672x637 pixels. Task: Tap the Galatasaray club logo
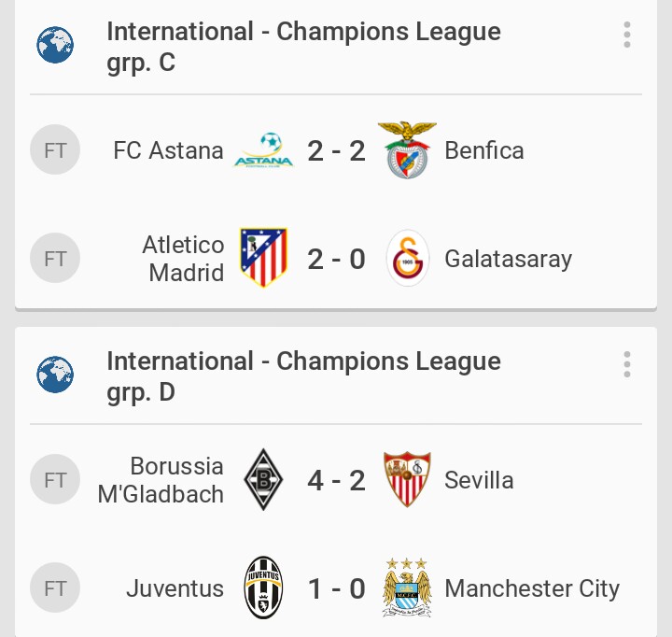point(408,259)
